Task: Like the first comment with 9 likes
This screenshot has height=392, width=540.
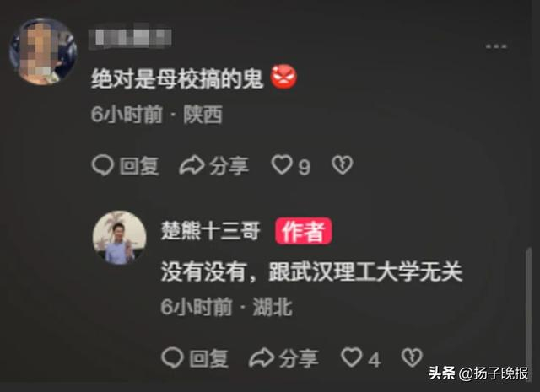Action: [282, 164]
